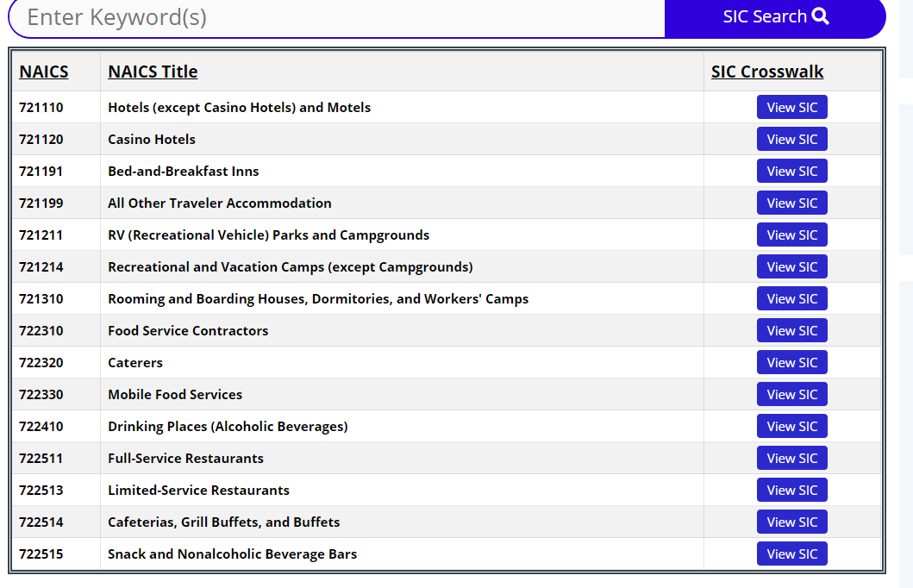The height and width of the screenshot is (588, 913).
Task: Select NAICS code 722511
Action: [x=41, y=459]
